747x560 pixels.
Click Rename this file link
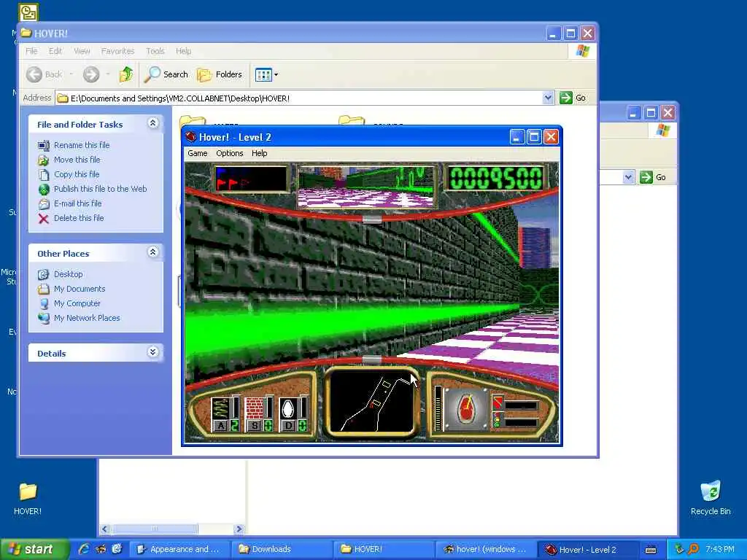coord(82,145)
